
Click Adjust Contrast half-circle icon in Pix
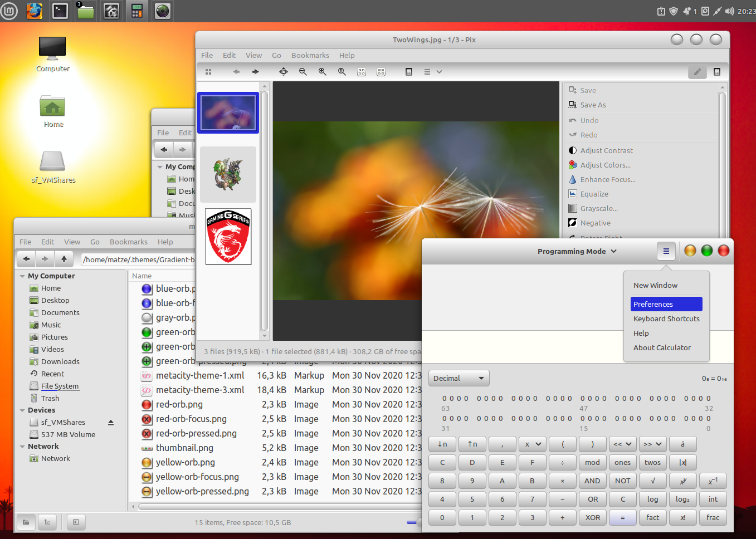click(572, 150)
